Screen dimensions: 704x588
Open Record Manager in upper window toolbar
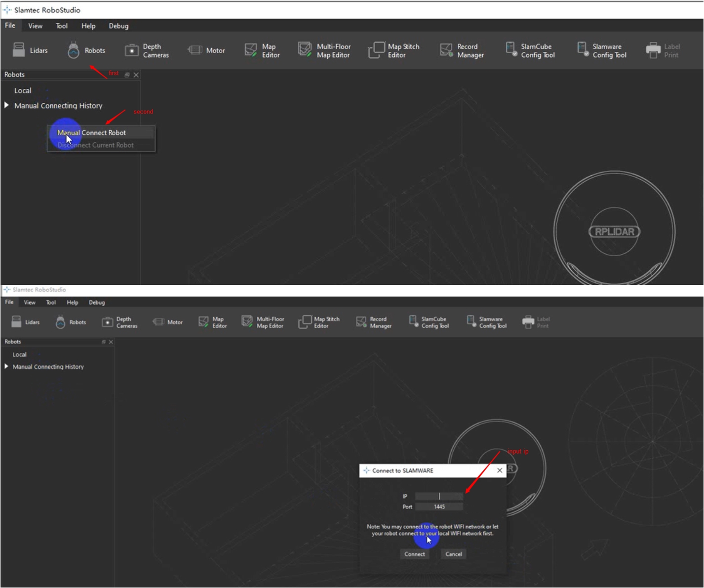tap(462, 50)
